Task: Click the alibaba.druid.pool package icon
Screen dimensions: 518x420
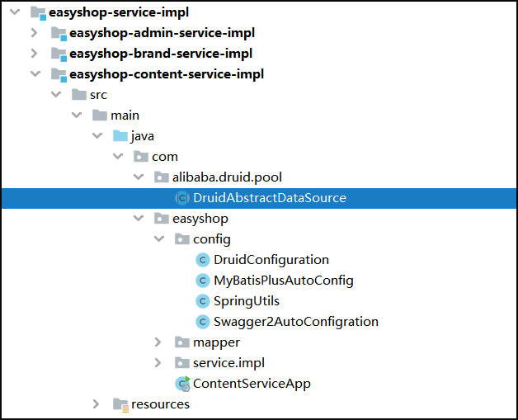Action: pyautogui.click(x=162, y=177)
